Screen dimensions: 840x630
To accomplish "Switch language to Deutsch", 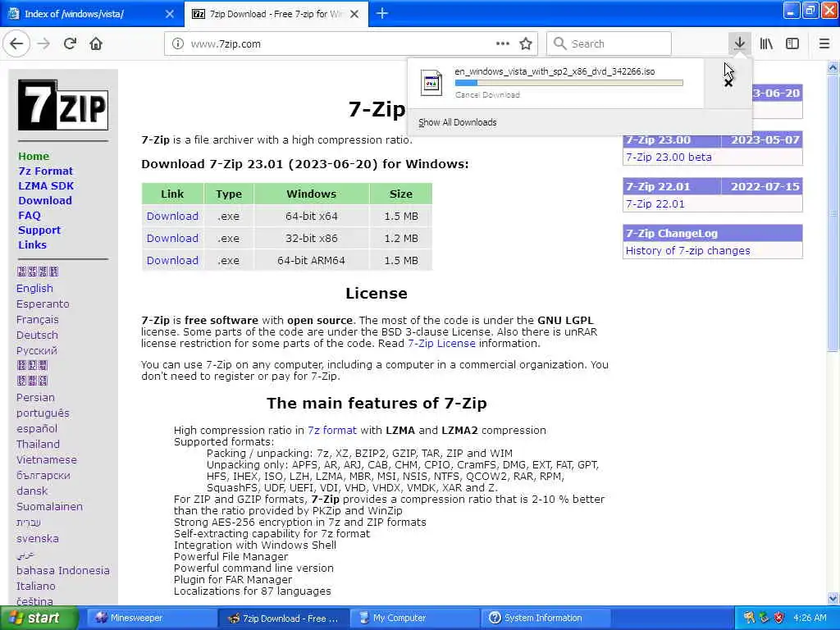I will pos(37,335).
